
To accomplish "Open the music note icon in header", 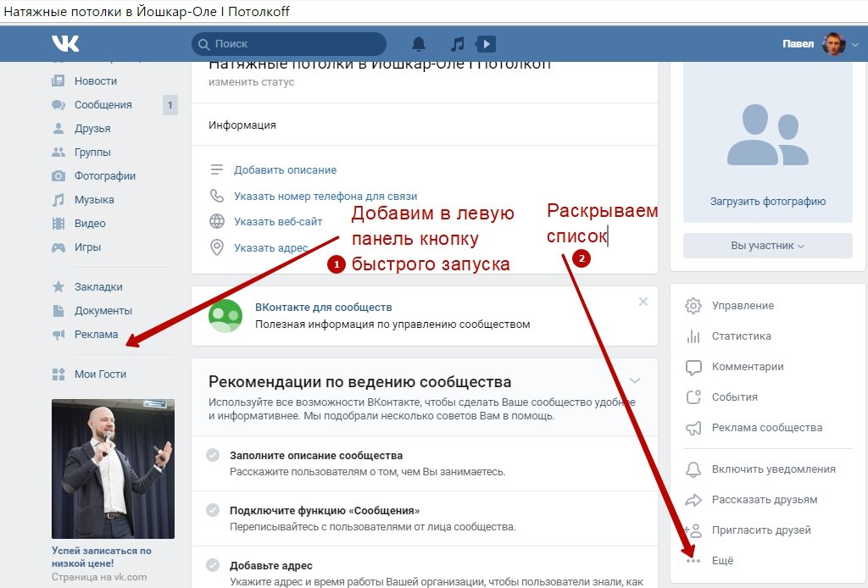I will 457,44.
